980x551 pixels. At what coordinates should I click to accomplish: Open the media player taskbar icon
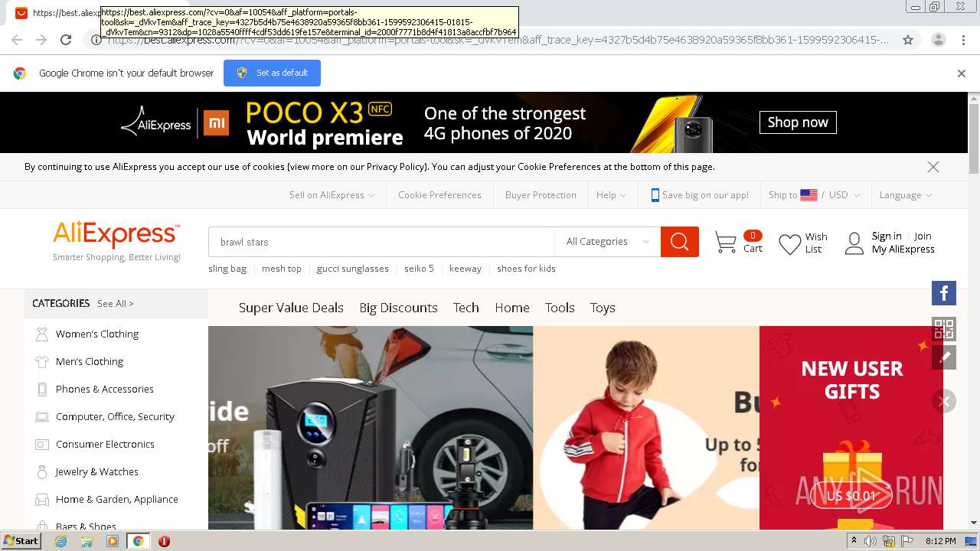pyautogui.click(x=113, y=541)
